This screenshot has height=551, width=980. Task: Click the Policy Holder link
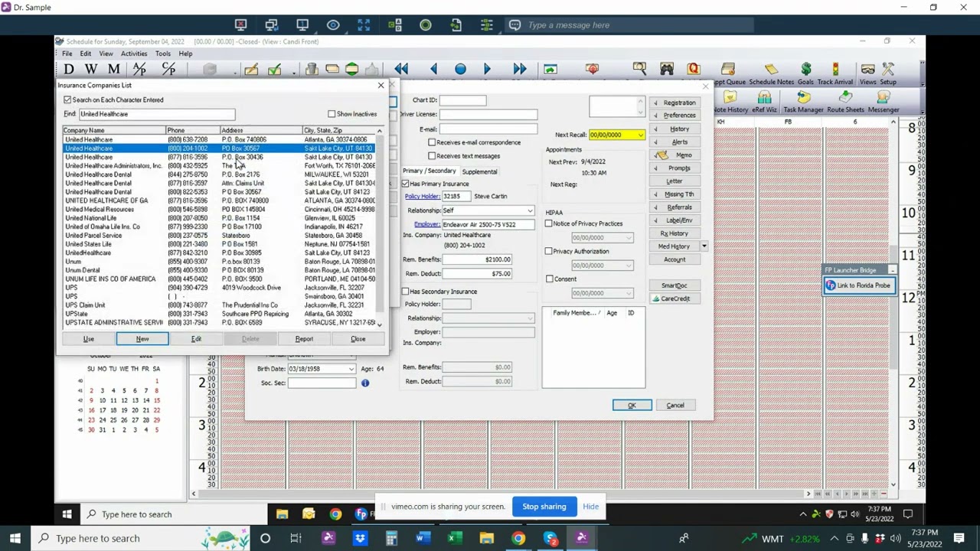422,197
